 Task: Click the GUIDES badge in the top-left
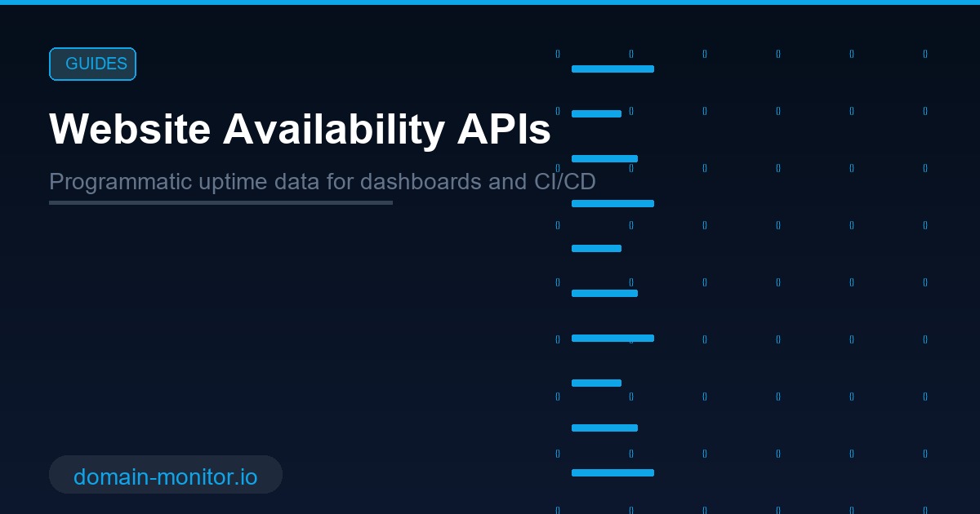pyautogui.click(x=92, y=64)
